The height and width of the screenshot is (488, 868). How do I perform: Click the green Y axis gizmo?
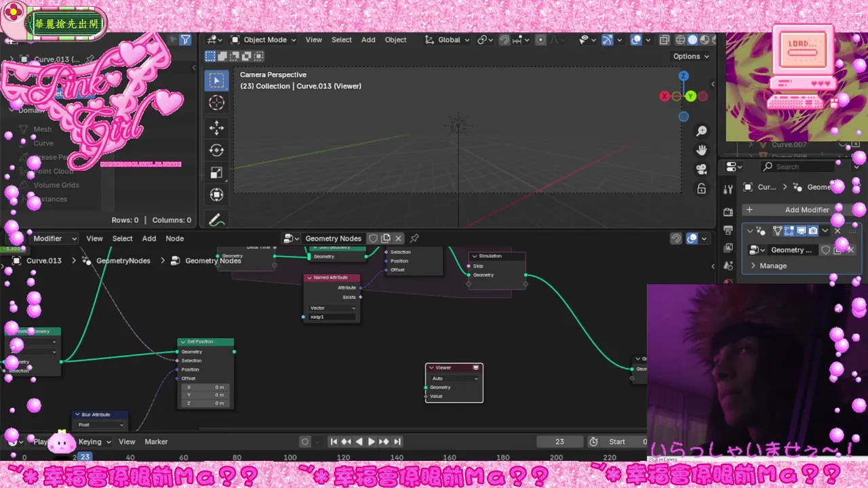click(690, 96)
